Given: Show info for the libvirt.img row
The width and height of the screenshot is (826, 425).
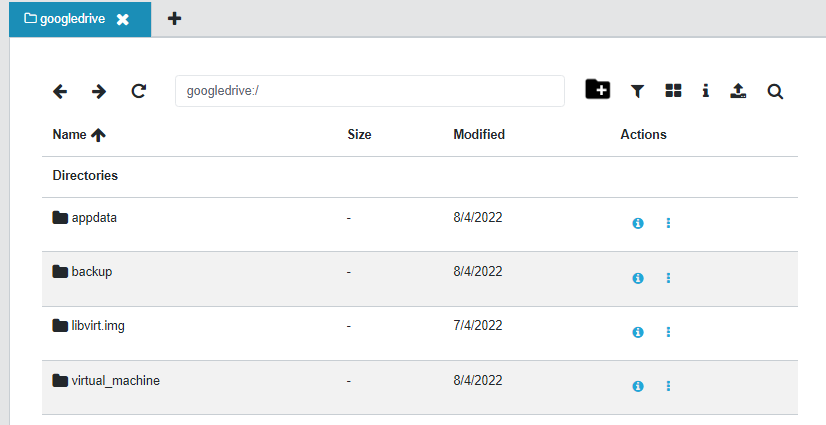Looking at the screenshot, I should (637, 332).
